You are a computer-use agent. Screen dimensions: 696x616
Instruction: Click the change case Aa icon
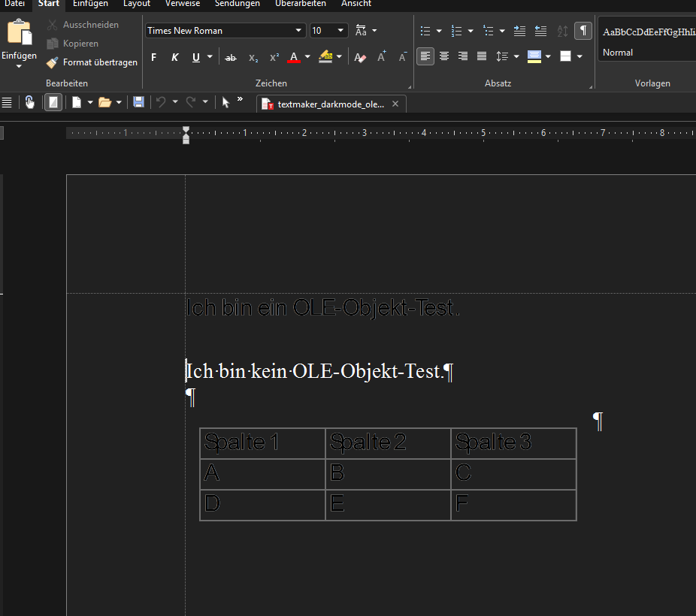pos(361,31)
